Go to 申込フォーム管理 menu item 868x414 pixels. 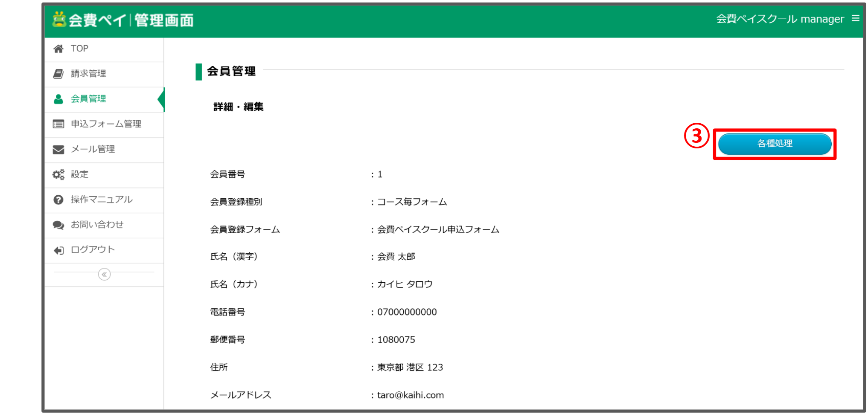(106, 124)
